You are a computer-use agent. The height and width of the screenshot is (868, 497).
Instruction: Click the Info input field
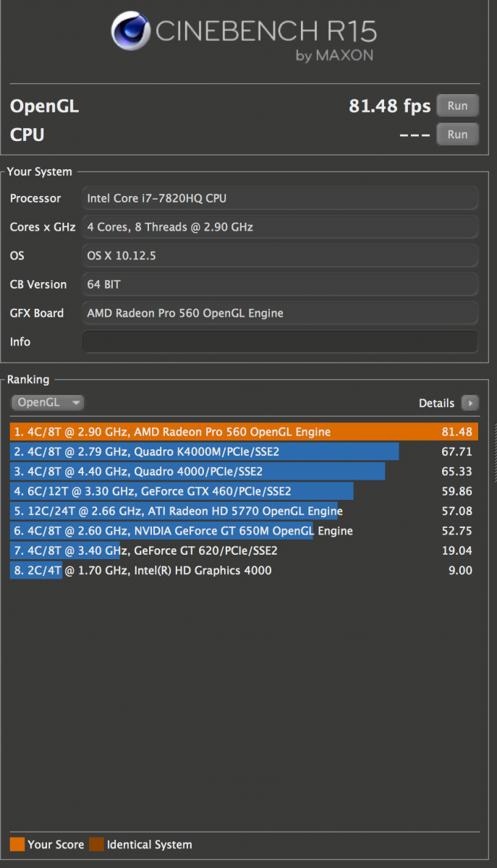point(279,341)
